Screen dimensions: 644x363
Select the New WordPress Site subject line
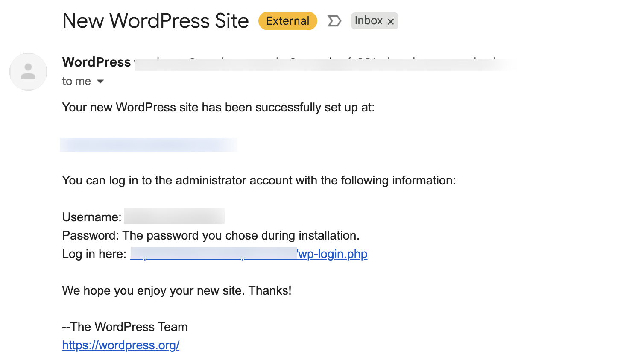[x=155, y=20]
